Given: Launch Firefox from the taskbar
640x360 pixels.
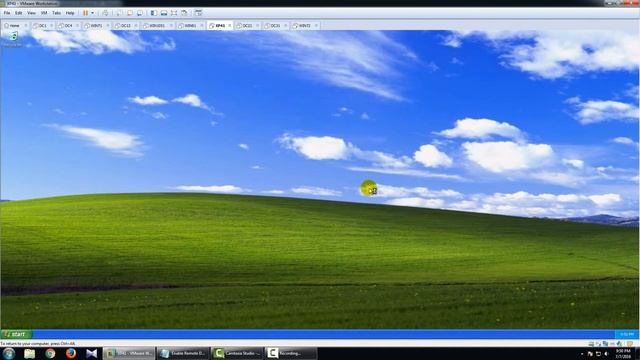Looking at the screenshot, I should click(x=71, y=353).
